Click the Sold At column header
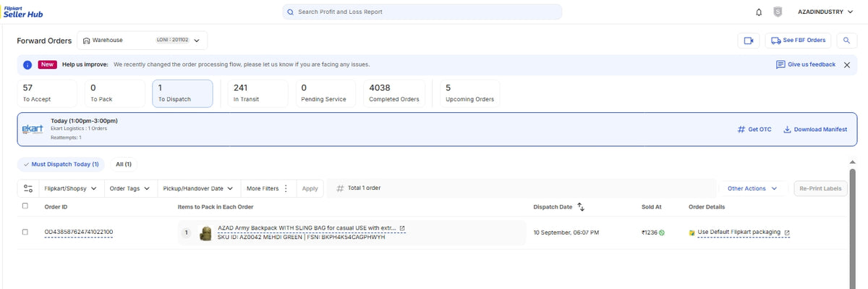 pos(652,207)
